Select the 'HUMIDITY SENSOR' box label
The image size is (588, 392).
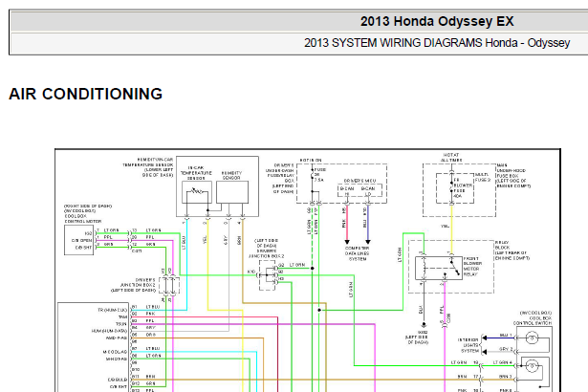point(231,176)
